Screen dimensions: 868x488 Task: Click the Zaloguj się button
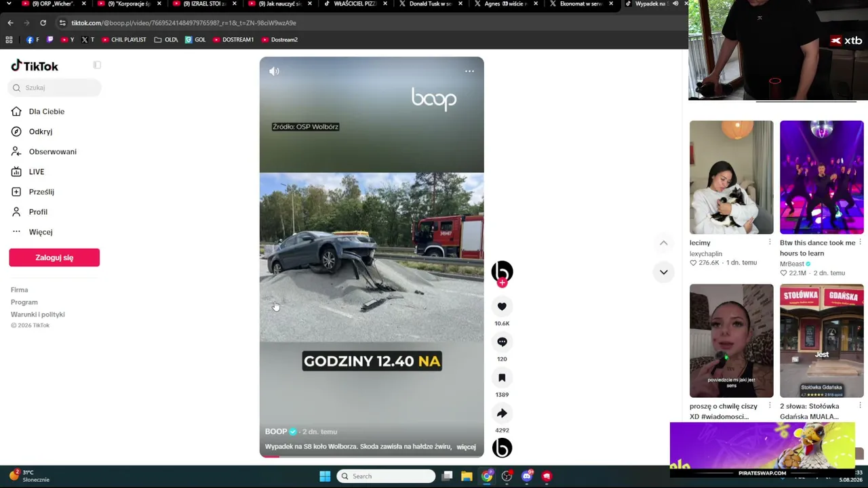tap(54, 258)
